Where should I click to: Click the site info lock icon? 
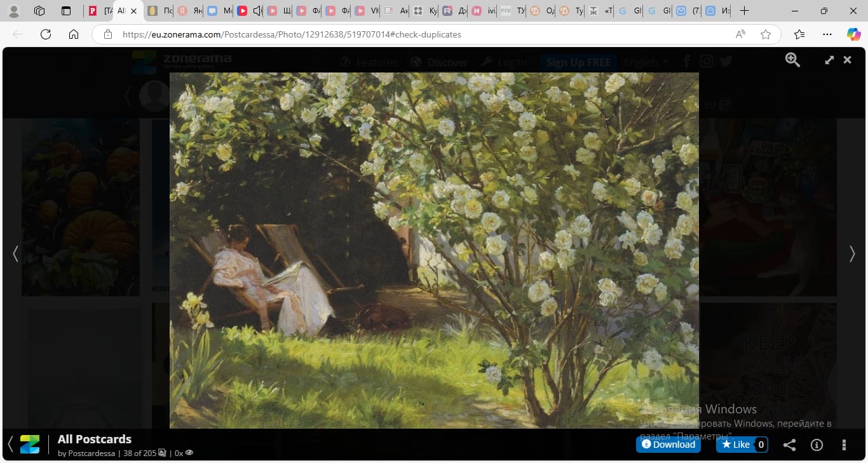tap(108, 34)
